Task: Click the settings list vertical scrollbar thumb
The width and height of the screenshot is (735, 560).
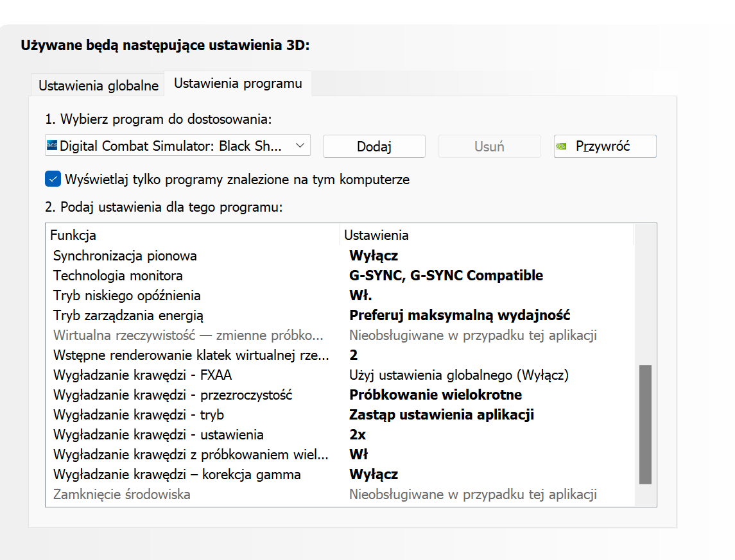Action: [646, 424]
